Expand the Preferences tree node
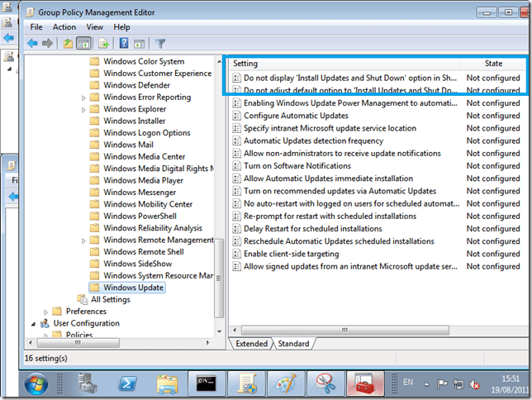532x400 pixels. point(46,312)
